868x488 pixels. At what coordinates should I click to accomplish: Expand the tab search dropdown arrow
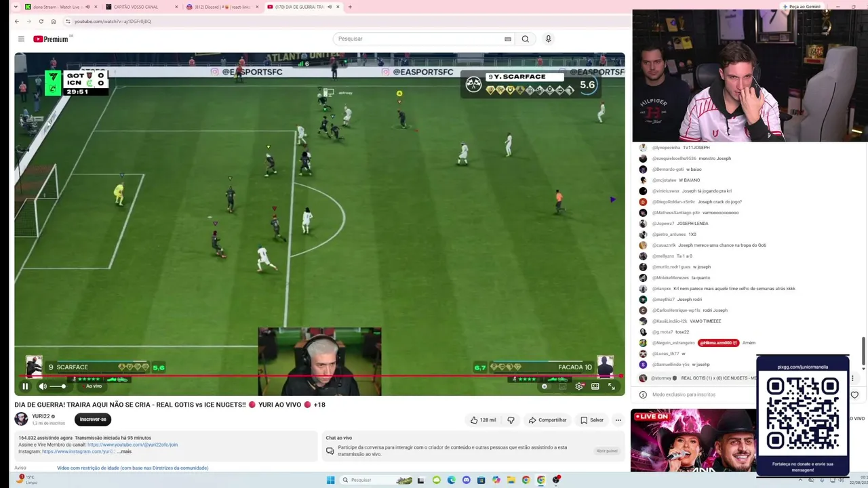tap(16, 7)
